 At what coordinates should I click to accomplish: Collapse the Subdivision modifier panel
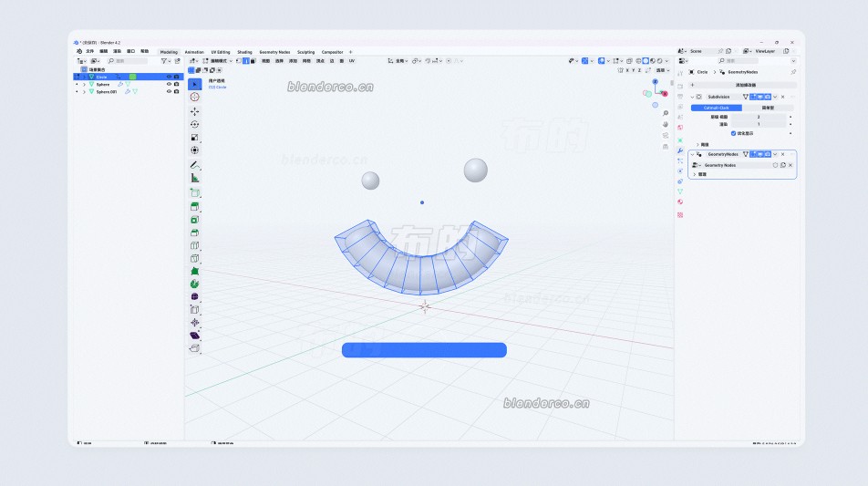click(x=692, y=97)
